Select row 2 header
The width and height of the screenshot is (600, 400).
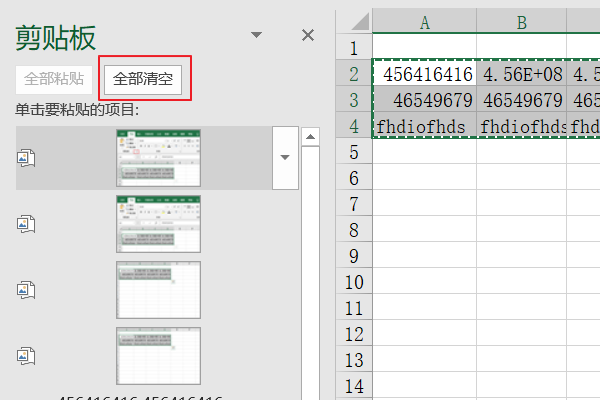(x=354, y=73)
